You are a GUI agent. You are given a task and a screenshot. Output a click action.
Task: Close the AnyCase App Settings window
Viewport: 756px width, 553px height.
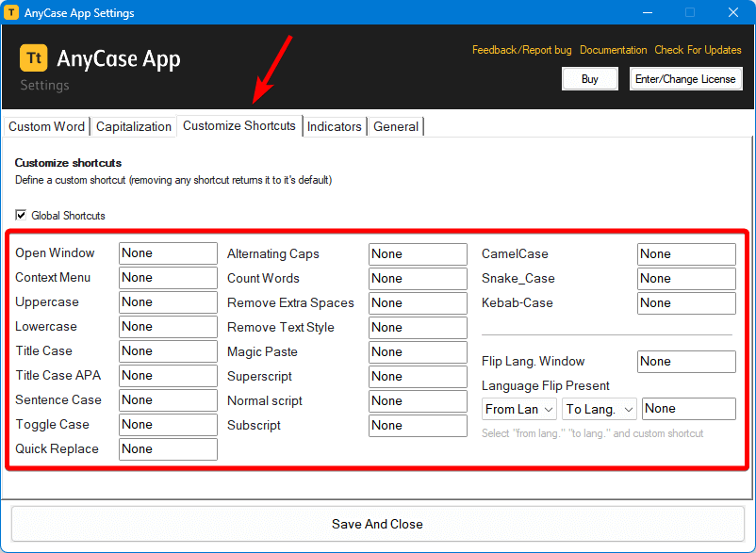[732, 12]
